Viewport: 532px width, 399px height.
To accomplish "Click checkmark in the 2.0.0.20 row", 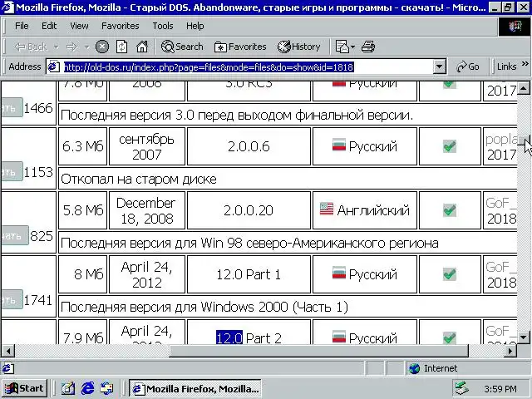I will pos(450,210).
